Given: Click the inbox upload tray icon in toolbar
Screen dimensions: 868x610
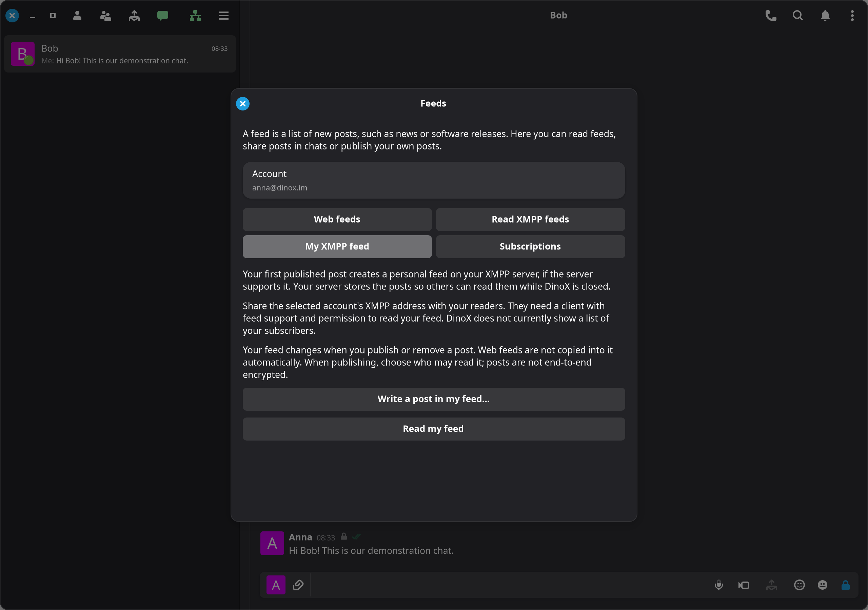Looking at the screenshot, I should [134, 16].
